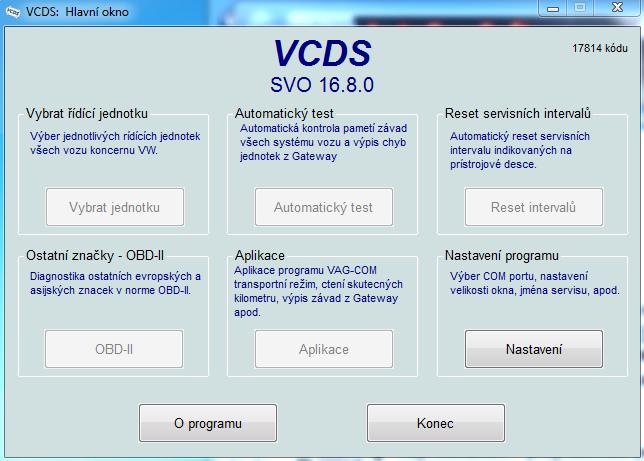The height and width of the screenshot is (461, 644).
Task: Click description 'Aplikace programu VAG-COM'
Action: click(305, 270)
